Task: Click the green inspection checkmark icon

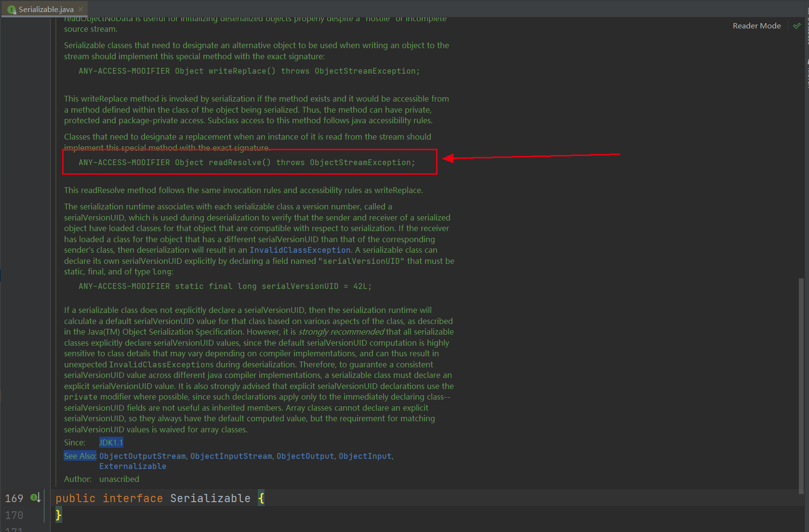Action: click(797, 26)
